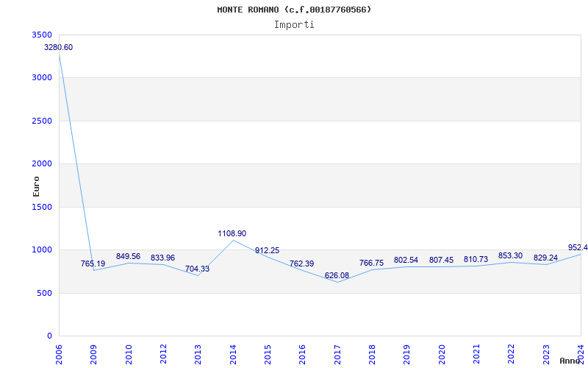
Task: Click the 1108.90 peak data label
Action: pyautogui.click(x=232, y=233)
